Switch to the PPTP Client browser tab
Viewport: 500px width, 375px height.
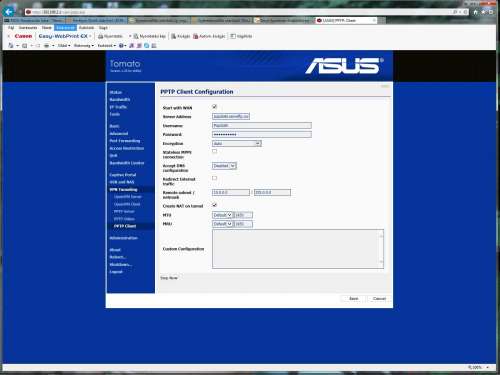coord(345,20)
